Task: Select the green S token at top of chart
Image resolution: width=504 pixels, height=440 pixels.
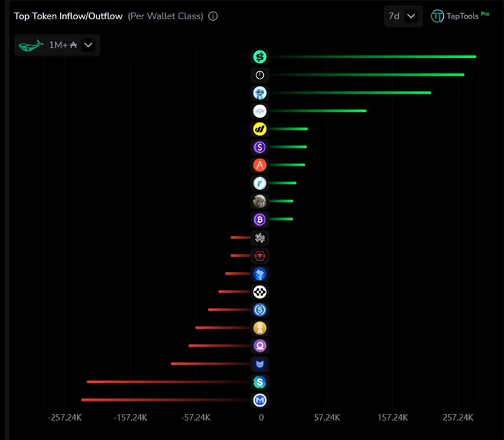Action: (x=259, y=57)
